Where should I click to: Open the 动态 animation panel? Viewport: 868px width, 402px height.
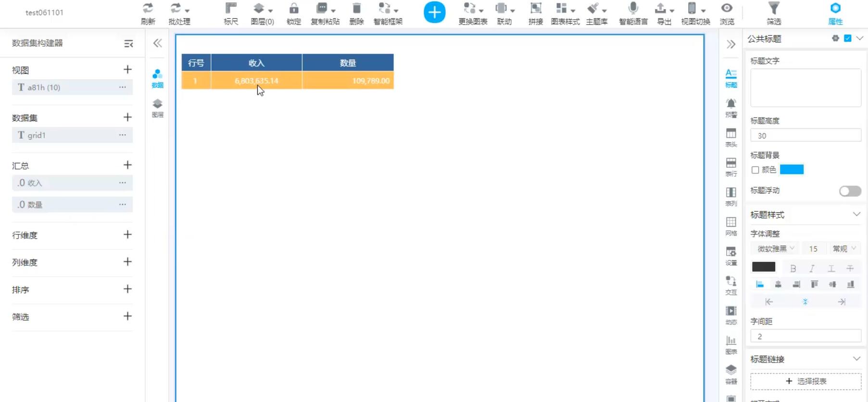(x=731, y=315)
